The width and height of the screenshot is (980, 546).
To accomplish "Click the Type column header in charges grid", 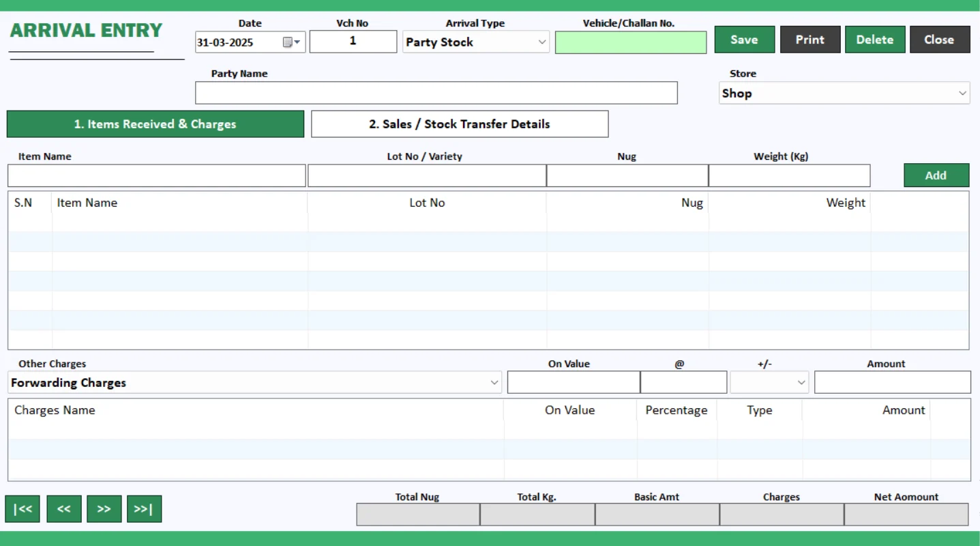I will pos(759,410).
